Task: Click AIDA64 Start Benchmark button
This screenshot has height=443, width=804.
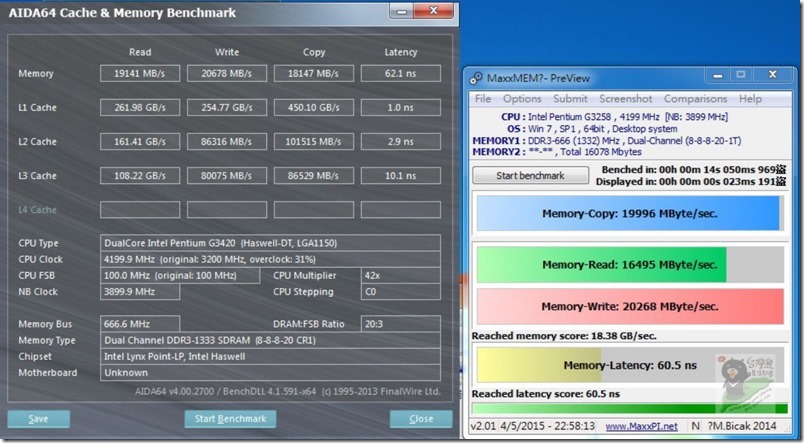Action: pyautogui.click(x=230, y=419)
